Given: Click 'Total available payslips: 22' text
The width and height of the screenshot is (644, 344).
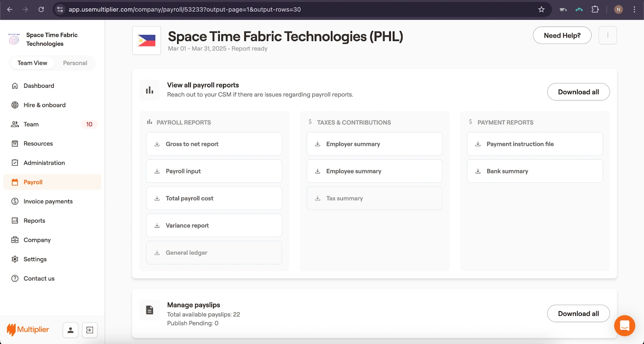Looking at the screenshot, I should pos(204,315).
